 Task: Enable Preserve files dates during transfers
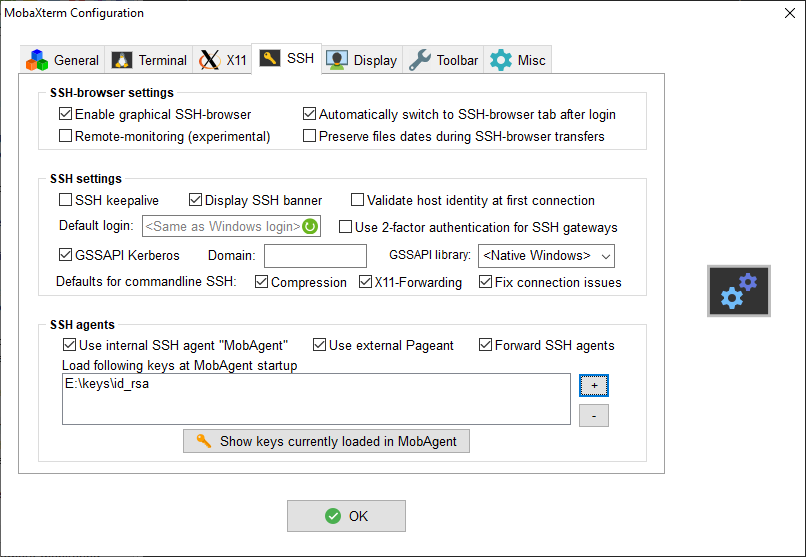pos(309,136)
